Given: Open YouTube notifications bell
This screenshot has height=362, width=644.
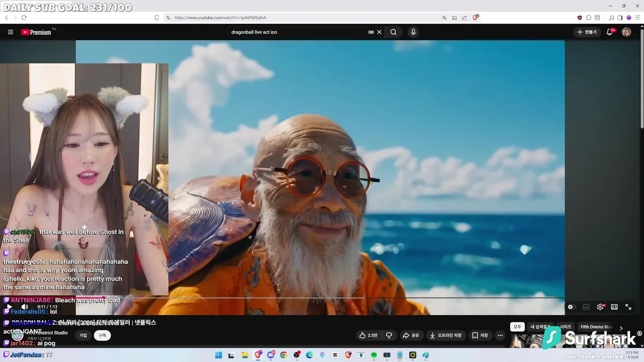Looking at the screenshot, I should [610, 32].
